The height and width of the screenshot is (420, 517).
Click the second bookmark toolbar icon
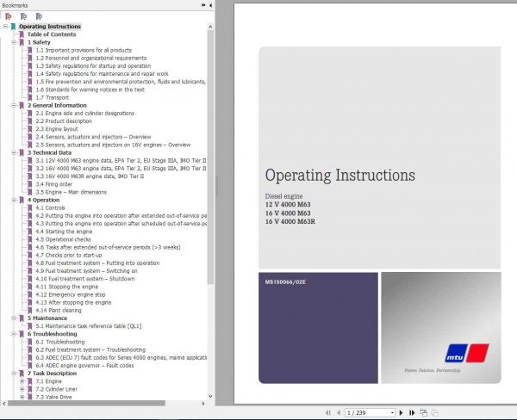pyautogui.click(x=24, y=16)
